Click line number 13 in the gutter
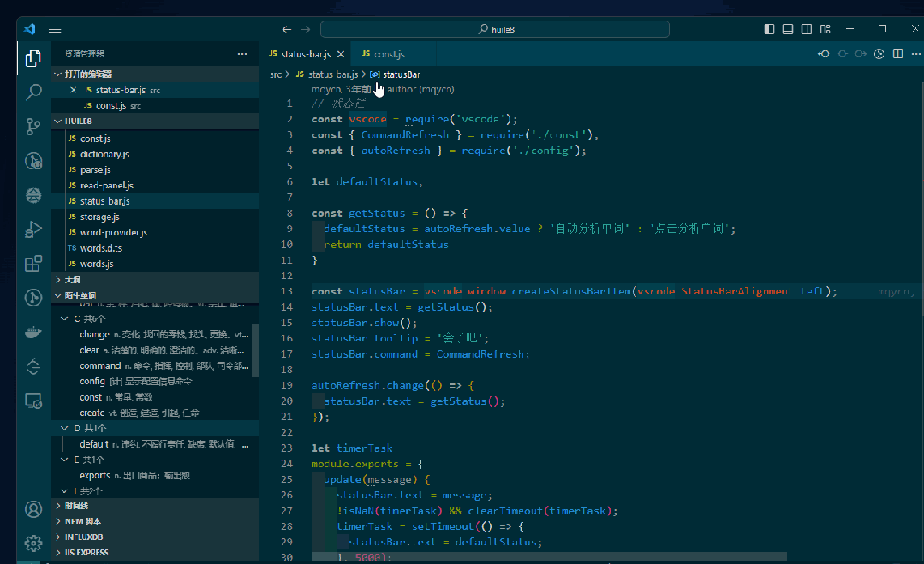 [x=286, y=292]
